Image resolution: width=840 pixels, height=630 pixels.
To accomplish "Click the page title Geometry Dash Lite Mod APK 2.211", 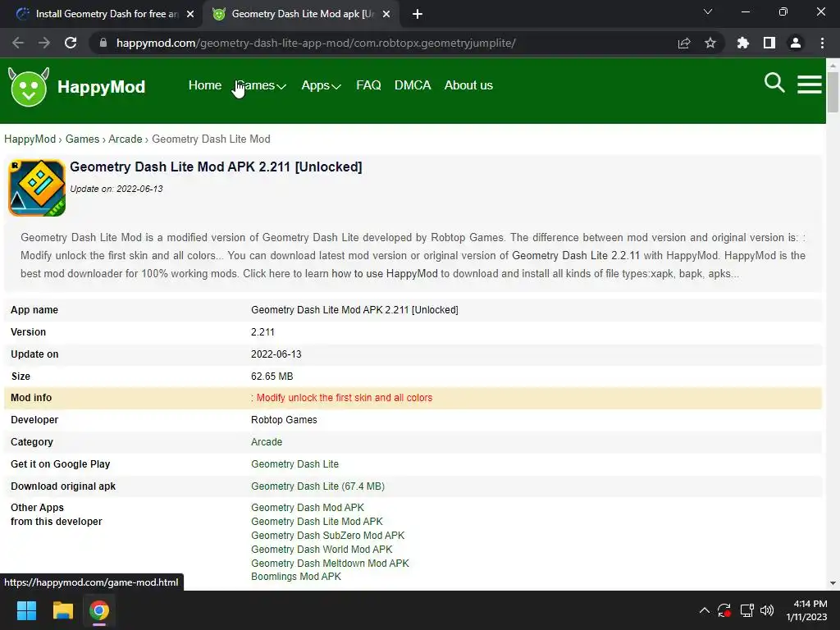I will coord(216,167).
